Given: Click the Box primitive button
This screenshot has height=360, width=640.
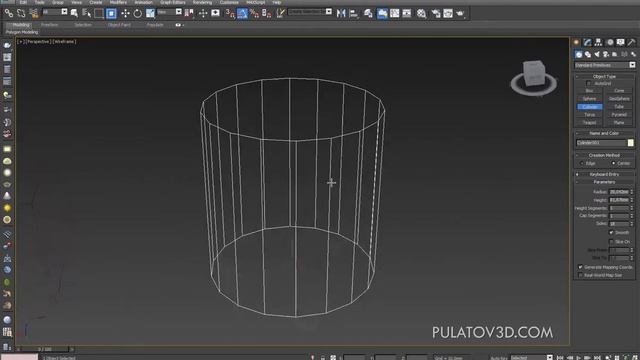Looking at the screenshot, I should pyautogui.click(x=589, y=91).
